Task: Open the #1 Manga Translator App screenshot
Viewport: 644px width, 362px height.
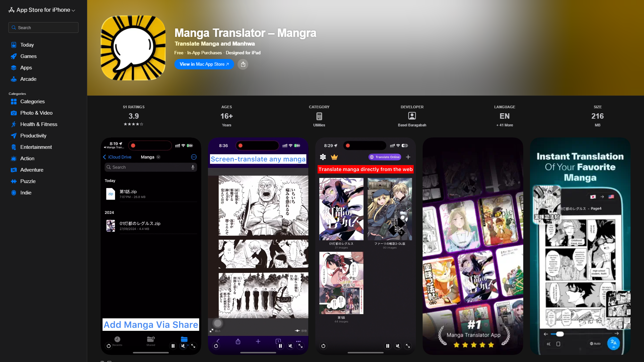Action: click(x=473, y=246)
